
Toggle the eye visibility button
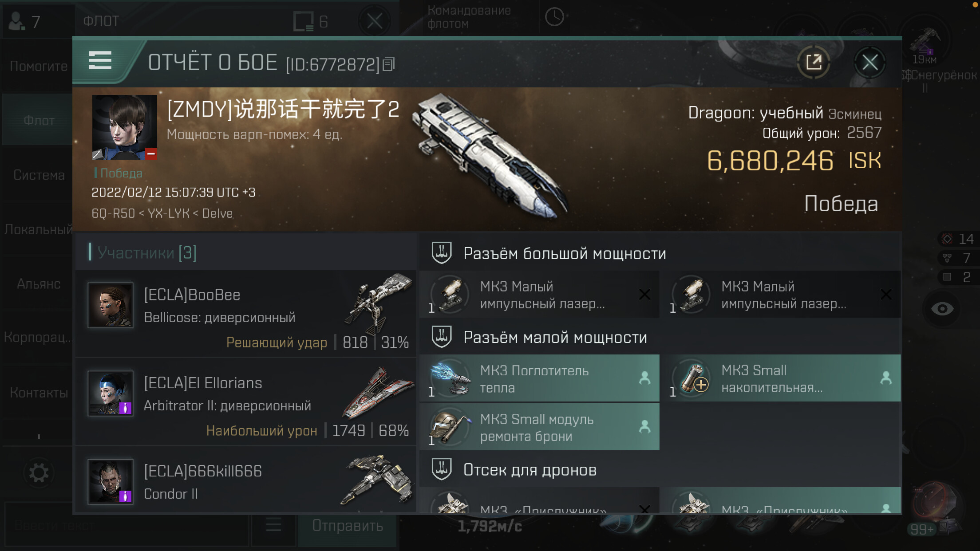point(942,309)
